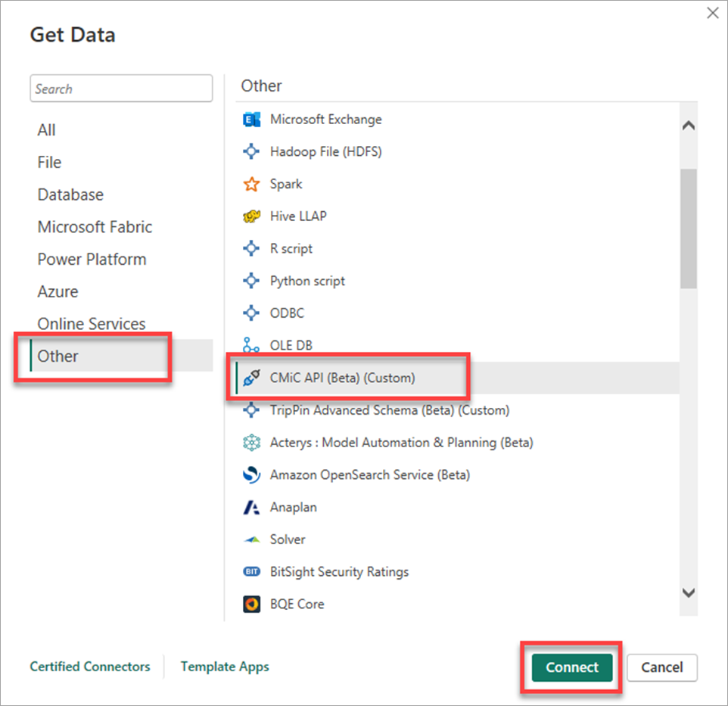Click the Connect button

tap(572, 667)
